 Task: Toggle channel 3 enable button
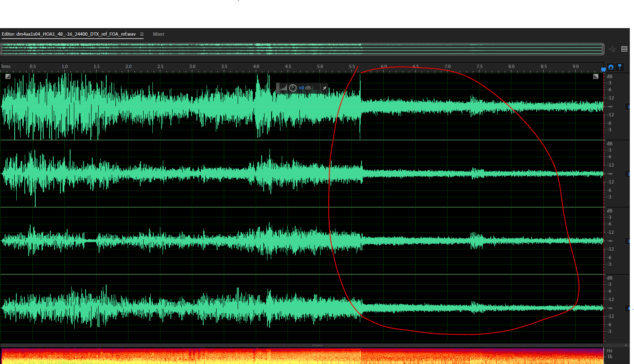click(x=628, y=241)
